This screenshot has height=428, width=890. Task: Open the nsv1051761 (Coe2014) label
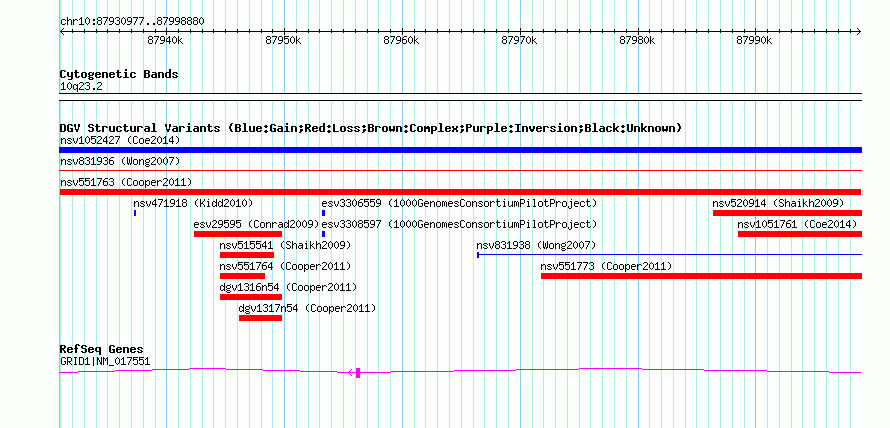[797, 224]
